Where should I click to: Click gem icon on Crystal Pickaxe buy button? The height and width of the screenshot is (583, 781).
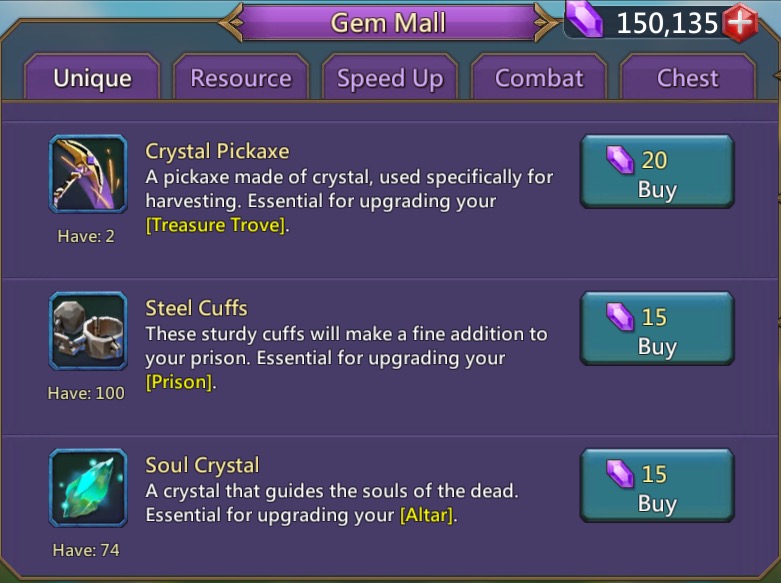pos(620,160)
